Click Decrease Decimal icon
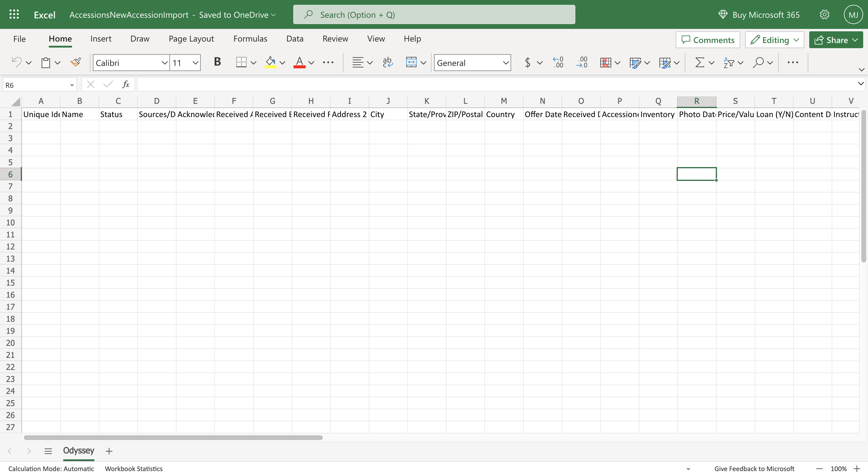 (582, 62)
